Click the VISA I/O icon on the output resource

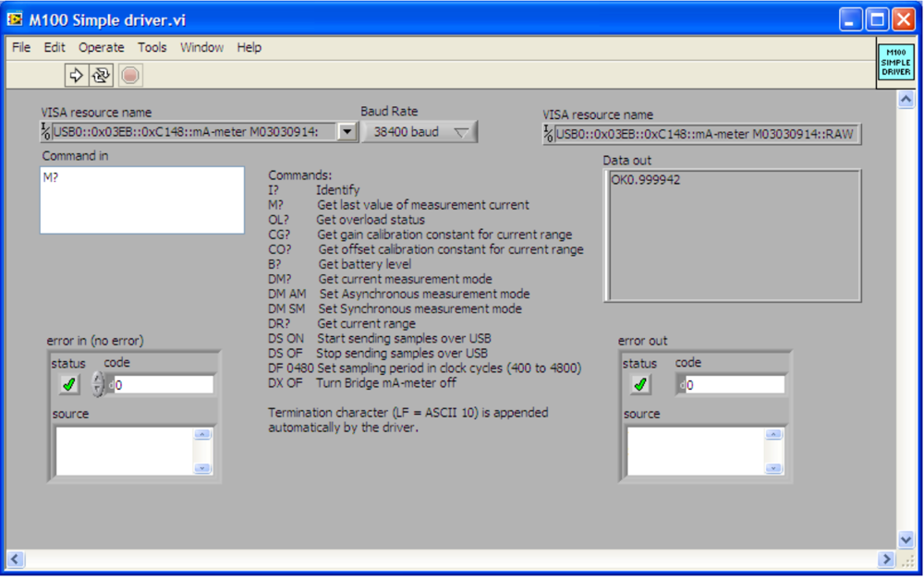pyautogui.click(x=549, y=135)
